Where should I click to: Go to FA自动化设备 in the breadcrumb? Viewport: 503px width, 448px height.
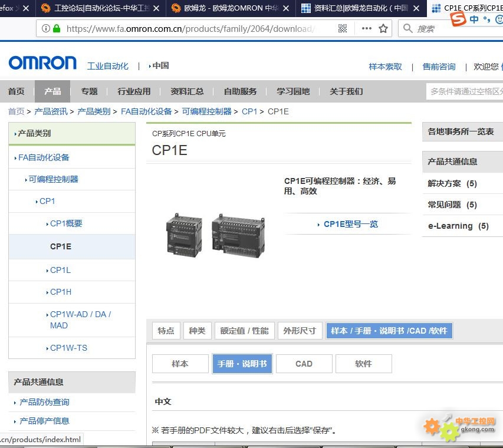[146, 111]
